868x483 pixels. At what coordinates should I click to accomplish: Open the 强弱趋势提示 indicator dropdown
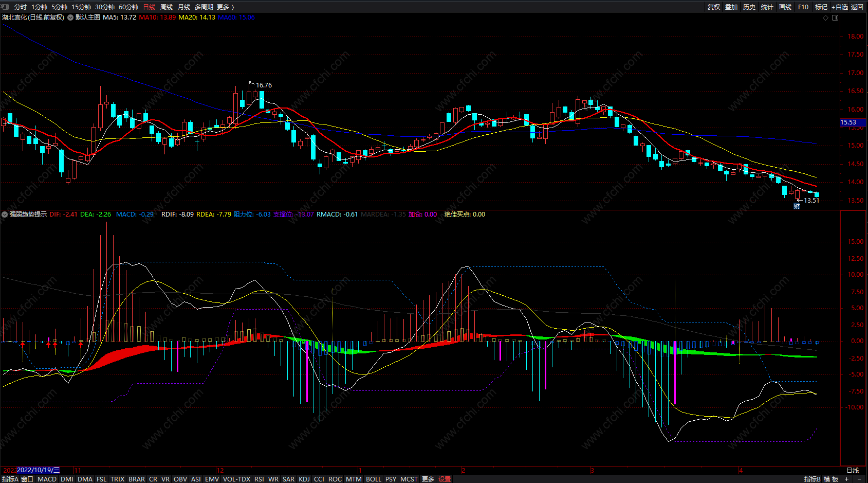[5, 214]
